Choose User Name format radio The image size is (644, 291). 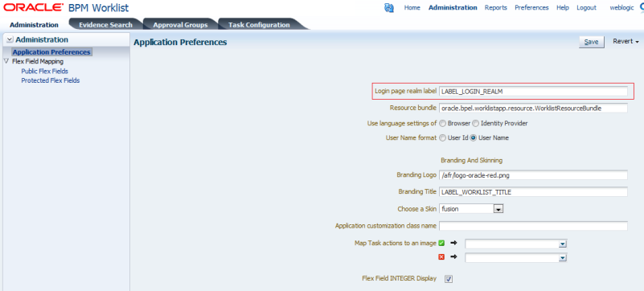473,138
